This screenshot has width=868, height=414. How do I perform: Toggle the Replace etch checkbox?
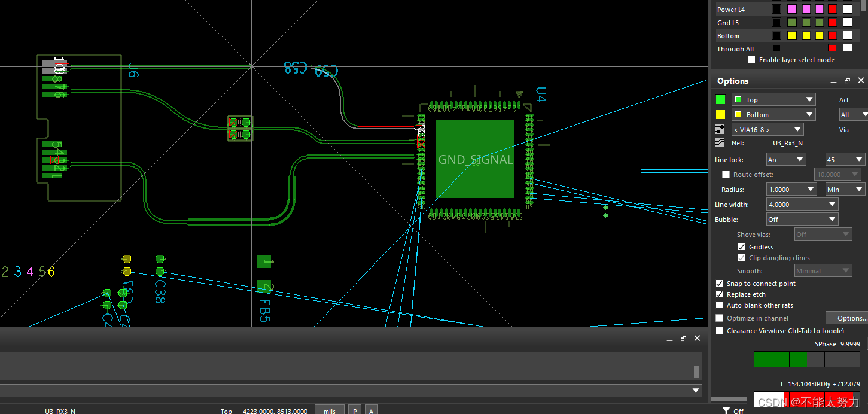click(x=720, y=294)
